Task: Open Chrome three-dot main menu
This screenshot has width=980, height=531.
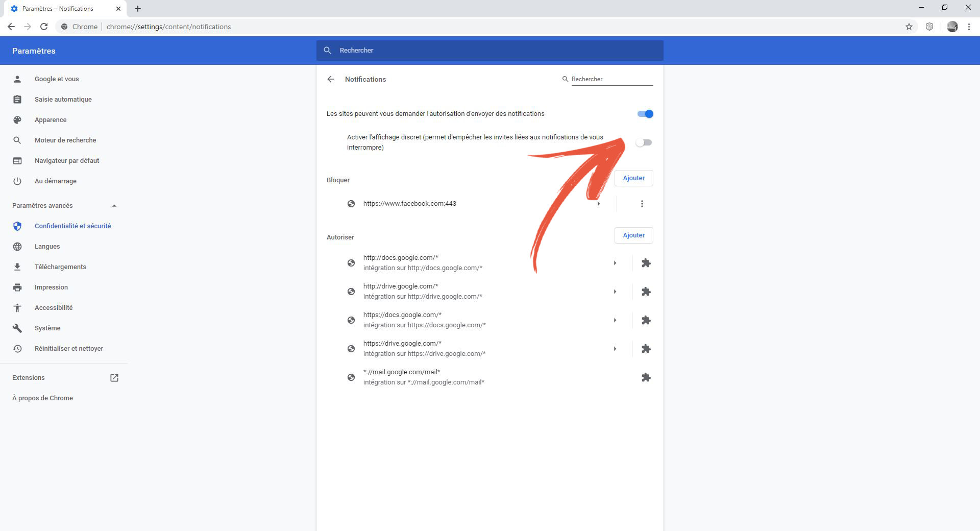Action: tap(969, 27)
